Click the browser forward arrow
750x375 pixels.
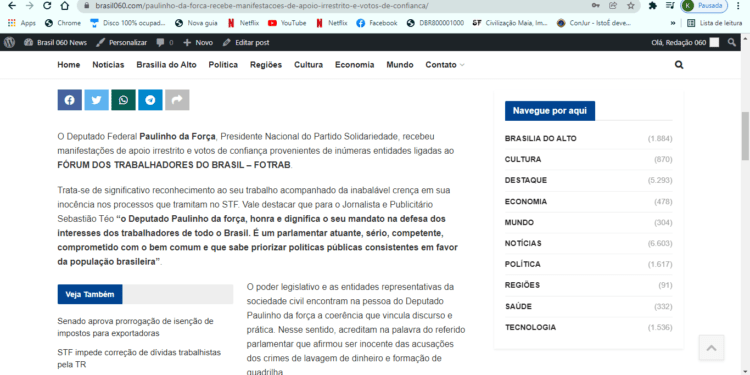(x=29, y=6)
